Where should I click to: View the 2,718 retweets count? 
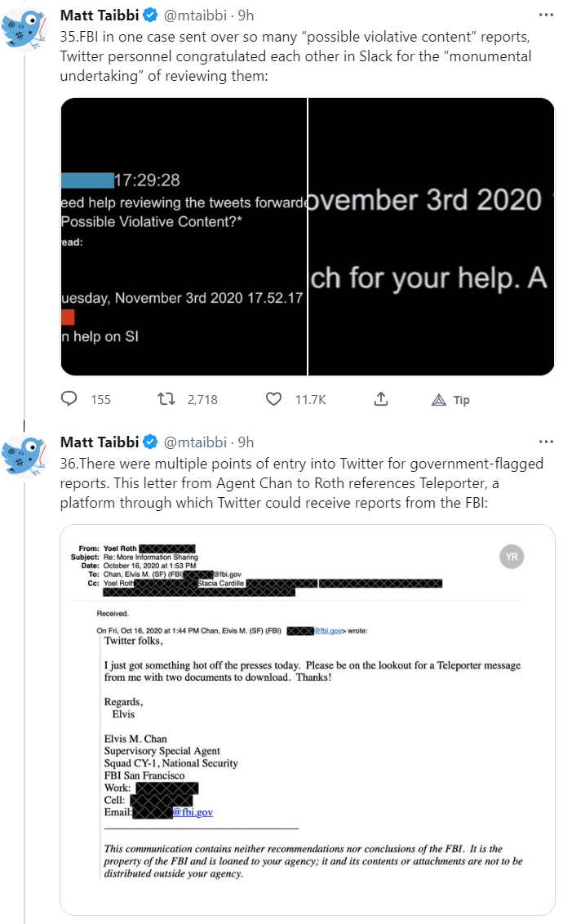coord(202,400)
